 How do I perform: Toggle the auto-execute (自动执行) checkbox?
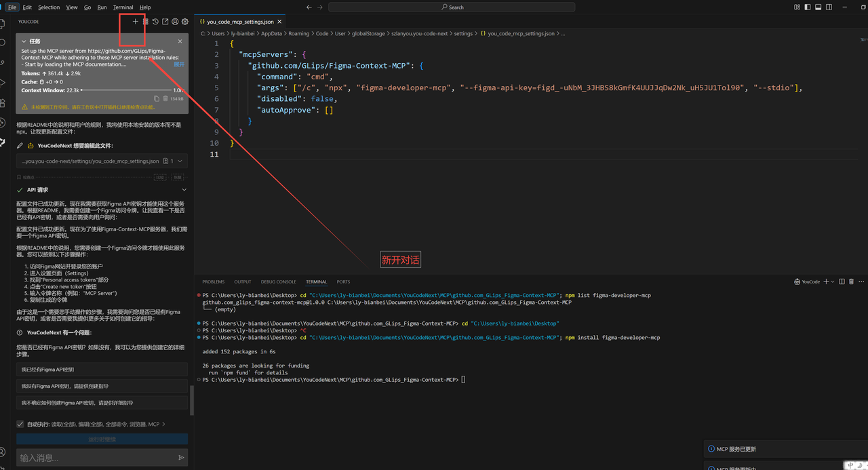pyautogui.click(x=20, y=425)
